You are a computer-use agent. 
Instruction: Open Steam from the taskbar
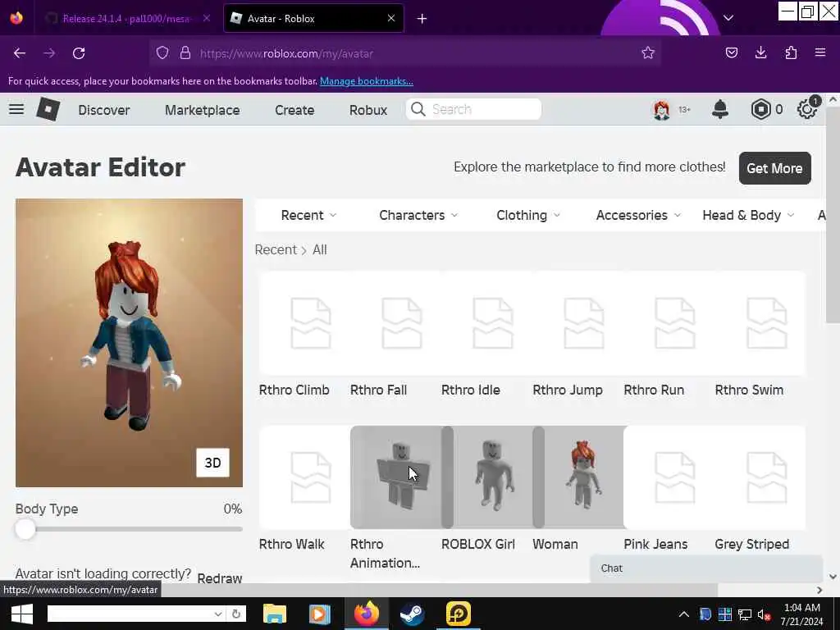tap(412, 614)
